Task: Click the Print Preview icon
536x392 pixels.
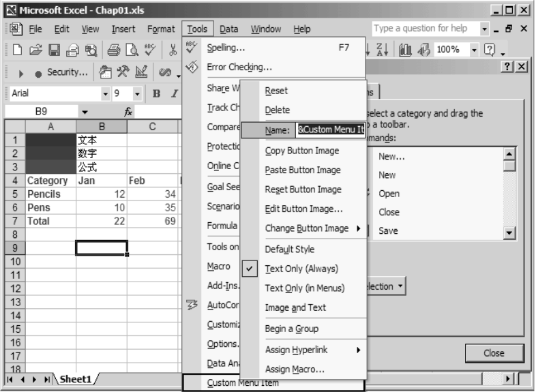Action: [132, 50]
